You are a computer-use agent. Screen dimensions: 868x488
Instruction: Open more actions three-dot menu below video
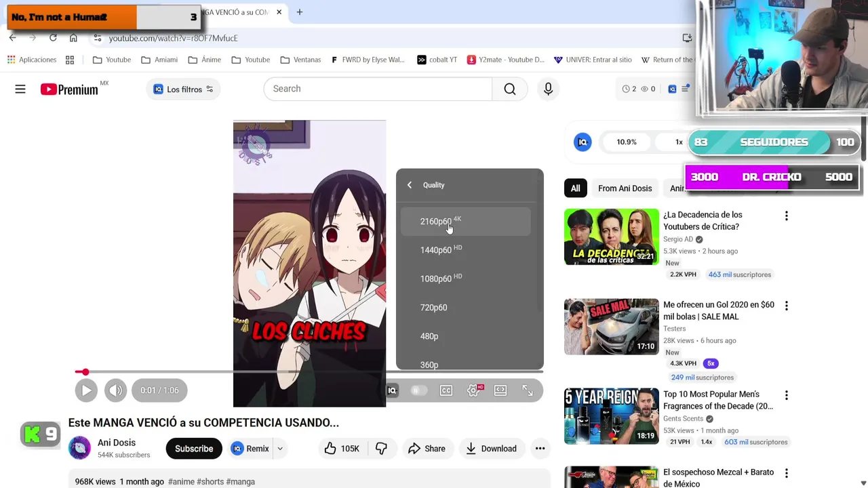click(540, 449)
